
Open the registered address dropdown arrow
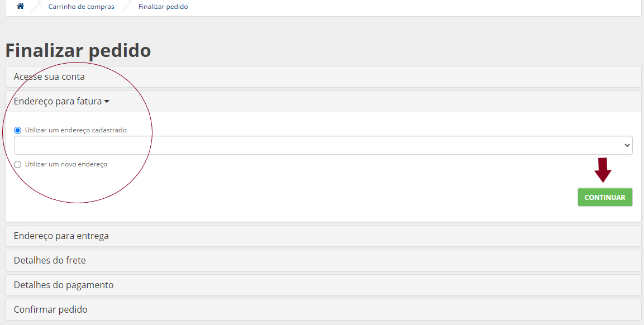click(627, 145)
